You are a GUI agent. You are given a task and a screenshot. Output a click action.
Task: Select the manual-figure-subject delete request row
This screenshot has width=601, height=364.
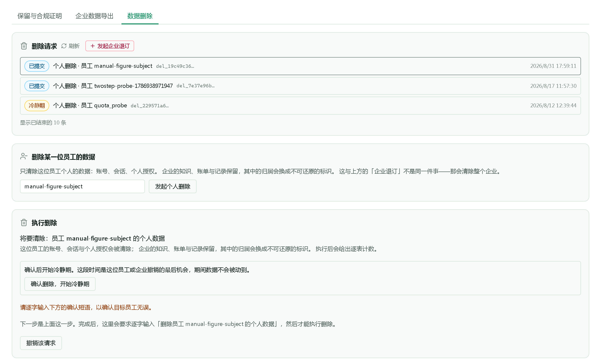tap(300, 66)
